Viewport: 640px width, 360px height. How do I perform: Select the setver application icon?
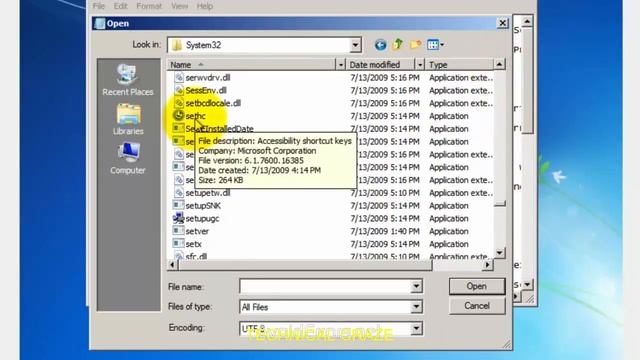pos(178,231)
